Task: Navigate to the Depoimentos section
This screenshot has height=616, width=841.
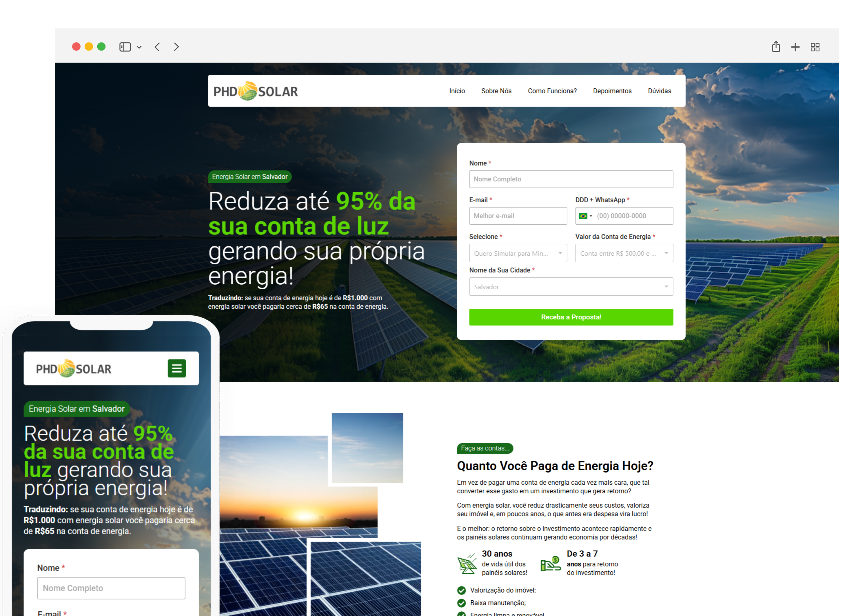Action: tap(612, 91)
